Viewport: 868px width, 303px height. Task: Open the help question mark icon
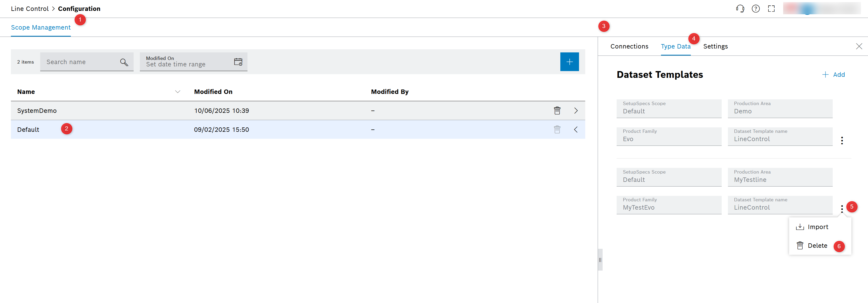[755, 9]
